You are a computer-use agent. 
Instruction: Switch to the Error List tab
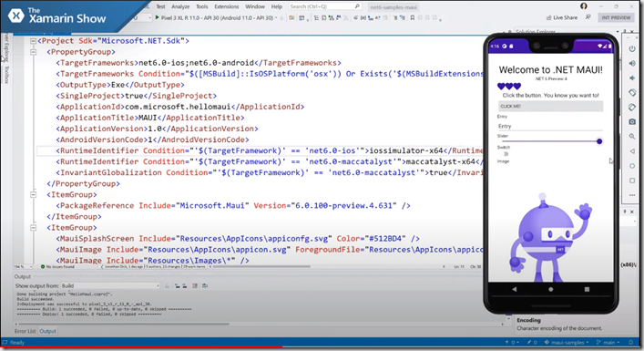click(x=26, y=331)
